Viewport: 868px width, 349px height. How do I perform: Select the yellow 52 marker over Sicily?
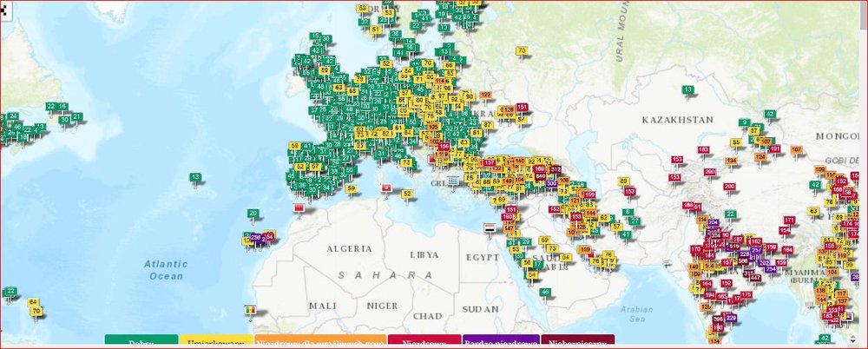(407, 194)
